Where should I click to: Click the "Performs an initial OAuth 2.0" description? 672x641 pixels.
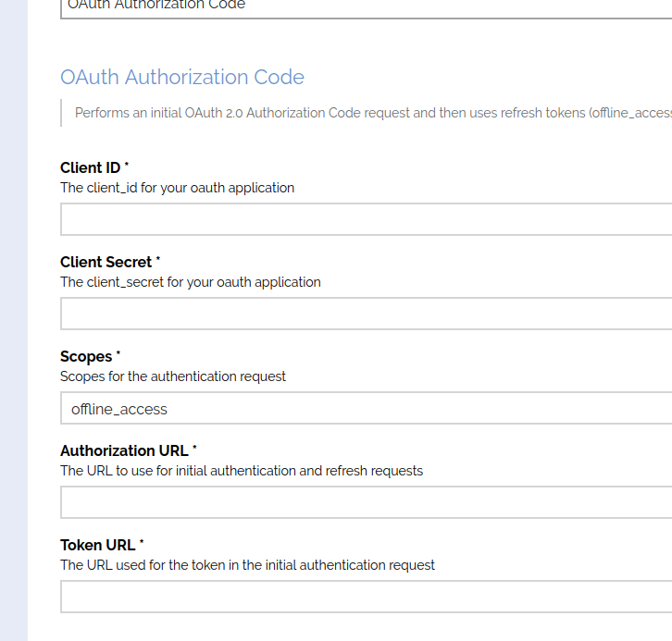370,113
